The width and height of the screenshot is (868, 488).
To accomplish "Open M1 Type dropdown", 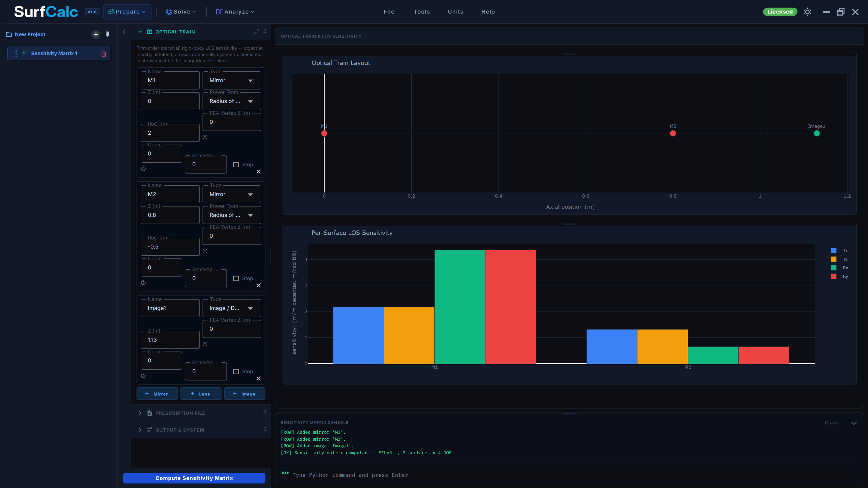I will 232,80.
